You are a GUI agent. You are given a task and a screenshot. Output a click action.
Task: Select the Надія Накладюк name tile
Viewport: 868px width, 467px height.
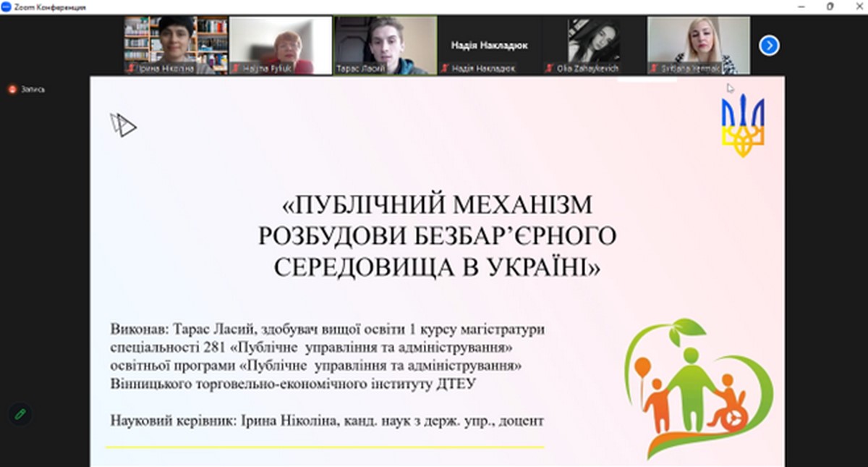click(489, 45)
